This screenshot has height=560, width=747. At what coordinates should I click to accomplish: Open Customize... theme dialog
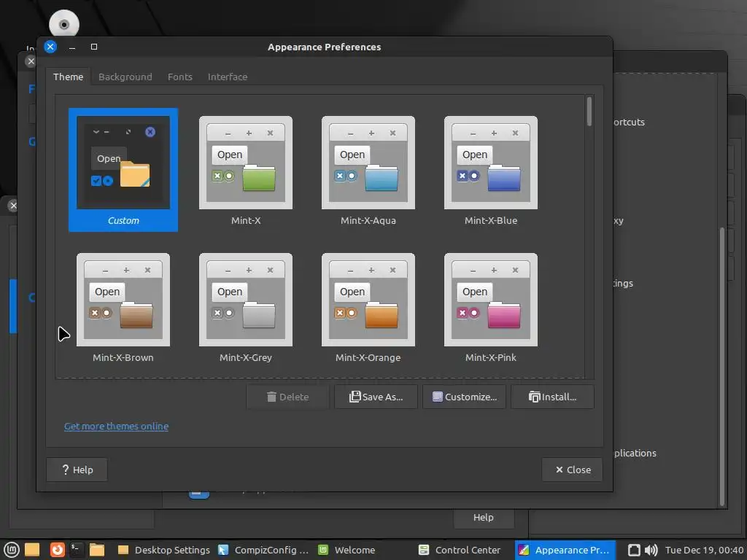click(x=465, y=397)
